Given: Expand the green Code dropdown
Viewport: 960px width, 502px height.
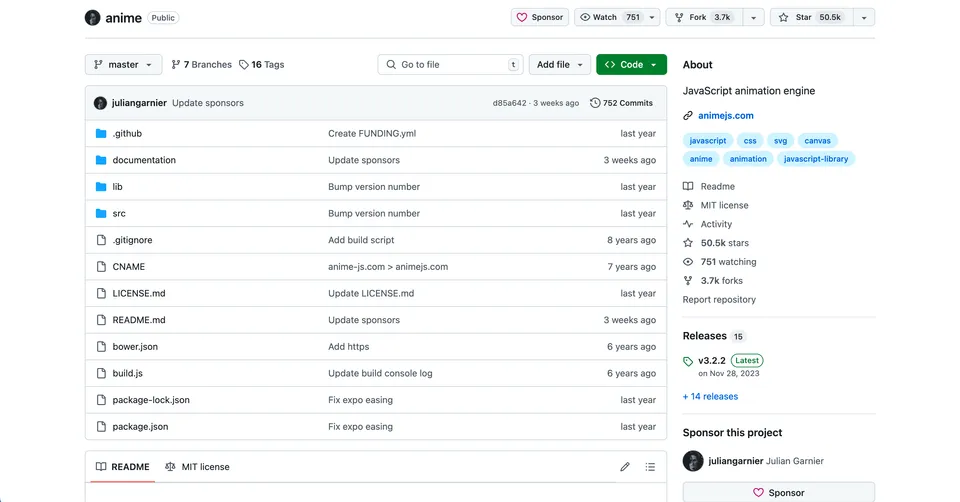Looking at the screenshot, I should pyautogui.click(x=631, y=65).
